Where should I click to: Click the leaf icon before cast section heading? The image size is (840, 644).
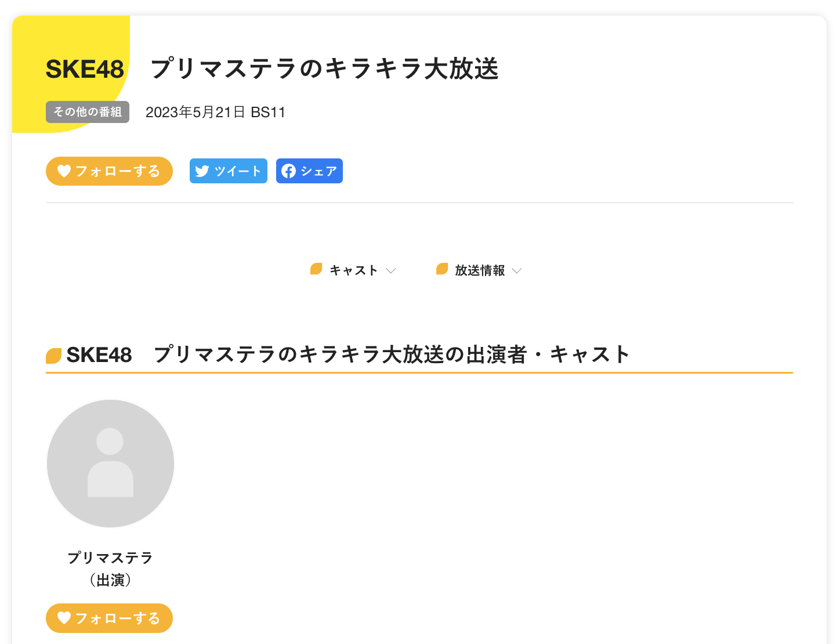[x=54, y=356]
